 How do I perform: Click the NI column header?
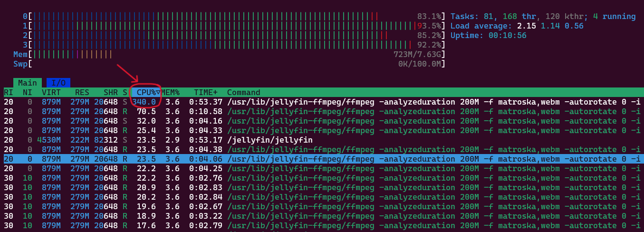coord(27,92)
